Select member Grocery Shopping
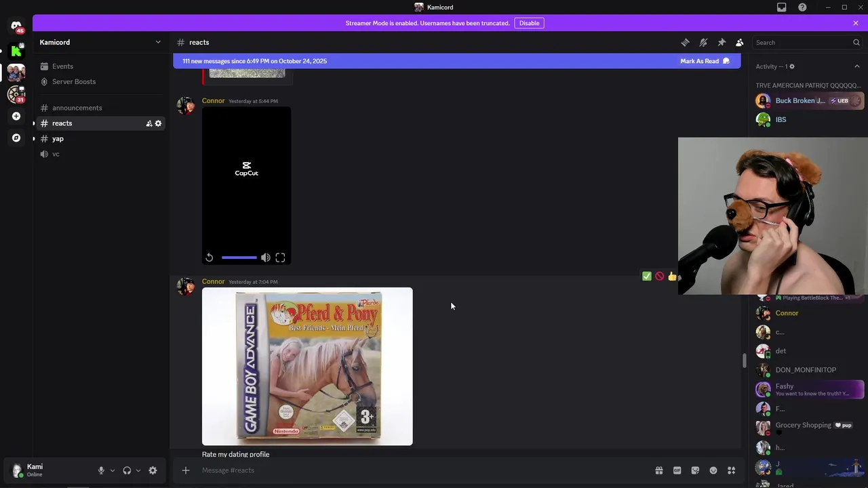The height and width of the screenshot is (488, 868). point(810,428)
